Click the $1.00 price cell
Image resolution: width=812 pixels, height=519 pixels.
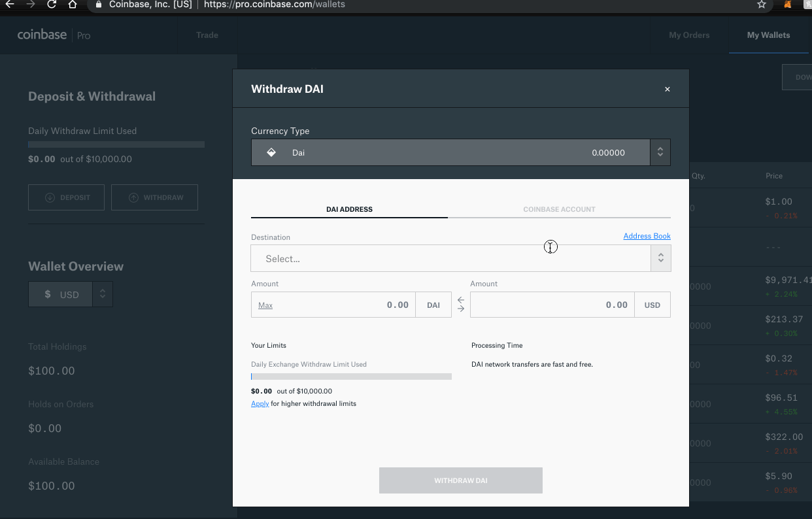pos(779,201)
